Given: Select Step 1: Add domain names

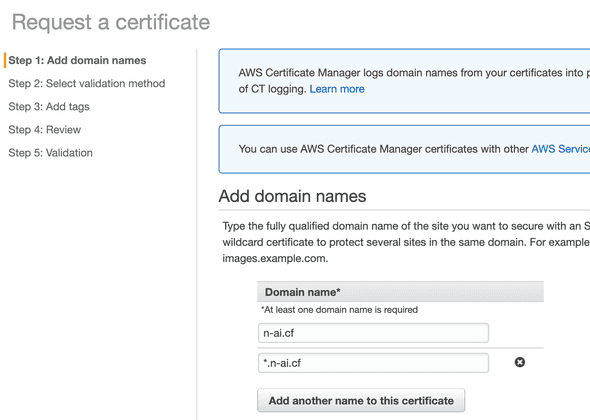Looking at the screenshot, I should click(77, 60).
